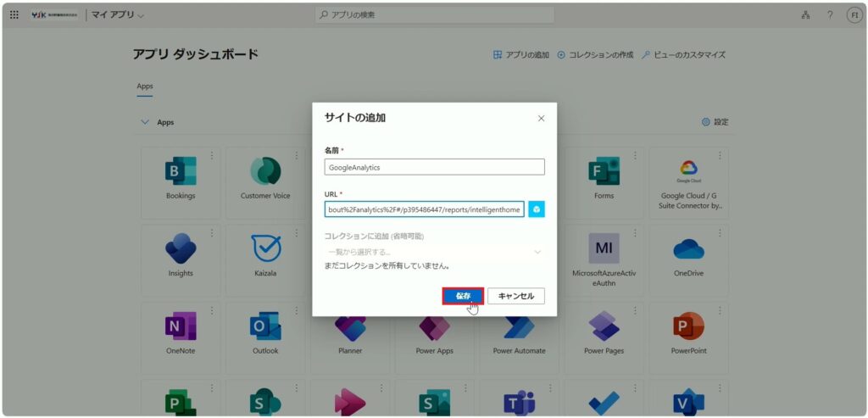This screenshot has height=418, width=868.
Task: Open Google Cloud G Suite Connector icon
Action: [688, 171]
